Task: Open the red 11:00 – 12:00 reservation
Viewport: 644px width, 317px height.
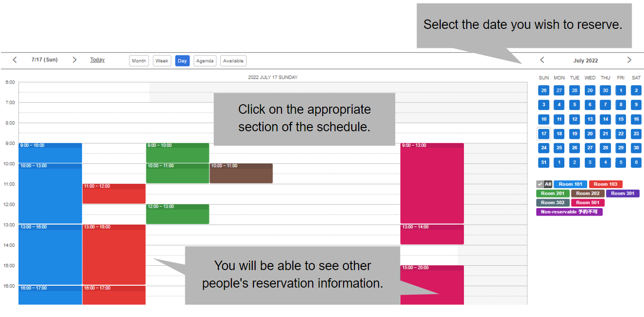Action: click(x=114, y=194)
